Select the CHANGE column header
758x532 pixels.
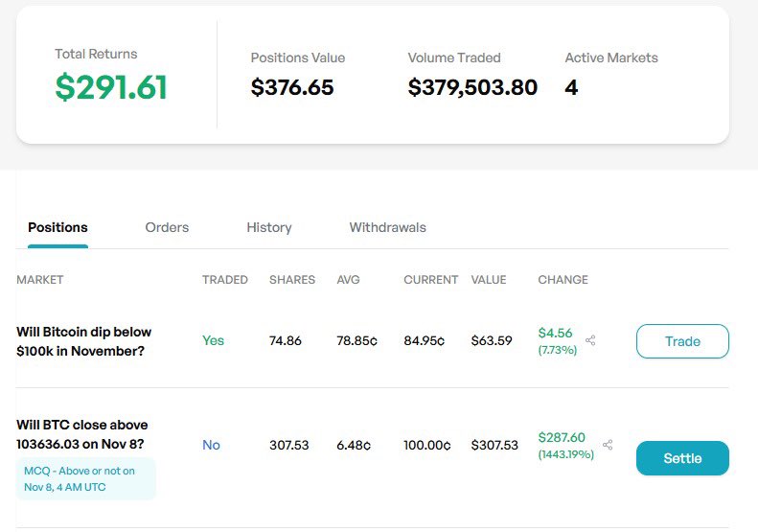click(563, 280)
